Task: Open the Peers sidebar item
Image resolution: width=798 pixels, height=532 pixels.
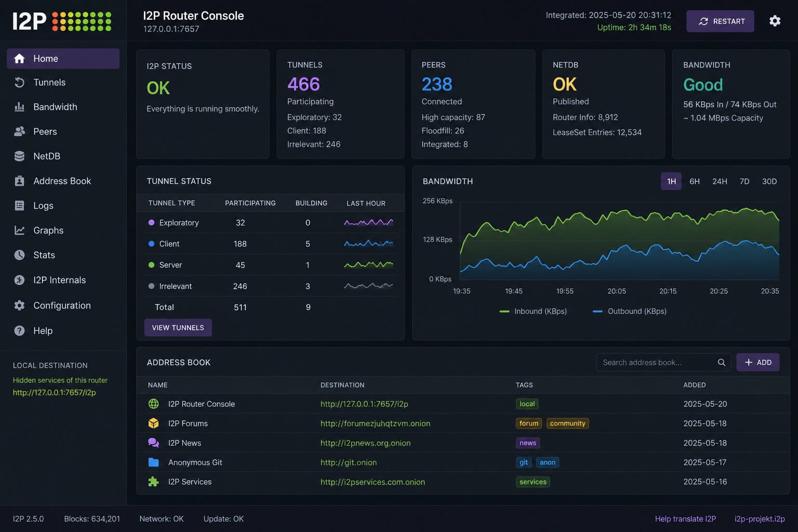Action: pos(63,131)
